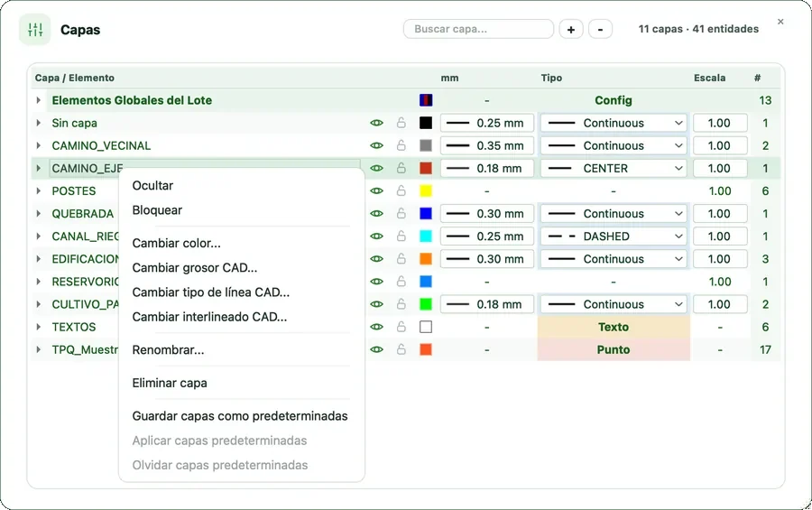Viewport: 812px width, 510px height.
Task: Click the Texto type cell
Action: click(614, 327)
